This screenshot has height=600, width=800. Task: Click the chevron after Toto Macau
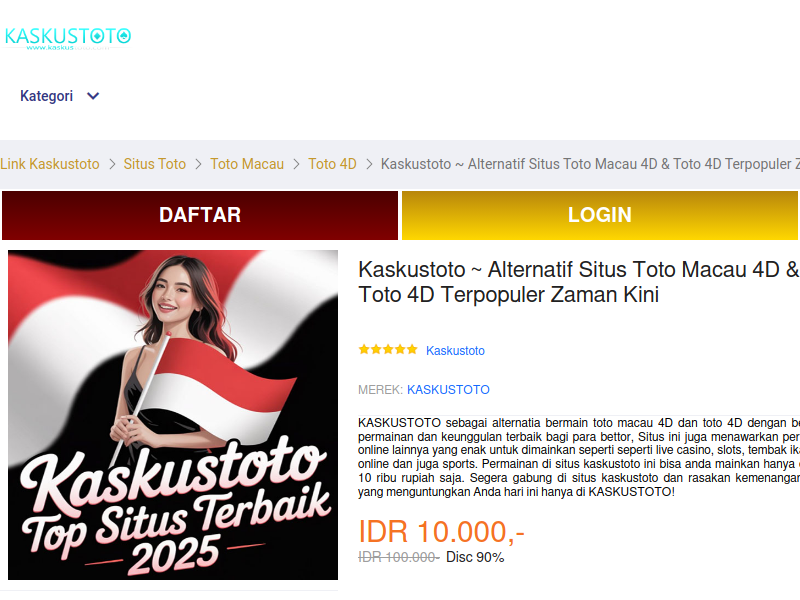pyautogui.click(x=296, y=164)
